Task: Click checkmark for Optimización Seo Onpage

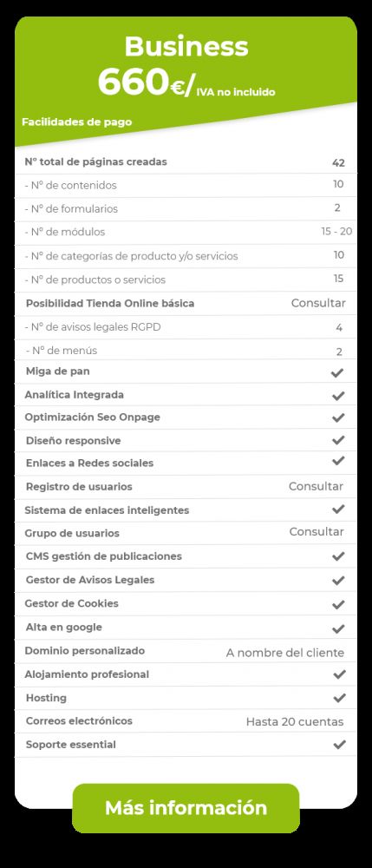Action: point(338,418)
